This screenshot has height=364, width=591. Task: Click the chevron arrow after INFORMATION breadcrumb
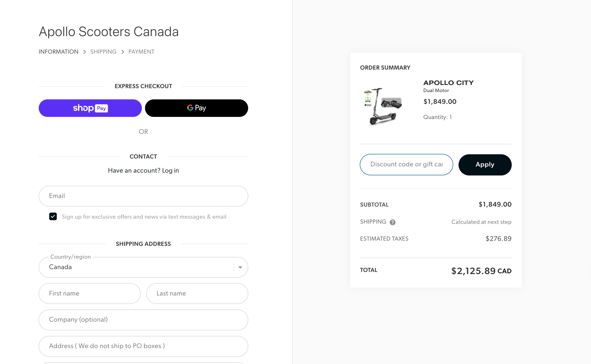point(85,52)
